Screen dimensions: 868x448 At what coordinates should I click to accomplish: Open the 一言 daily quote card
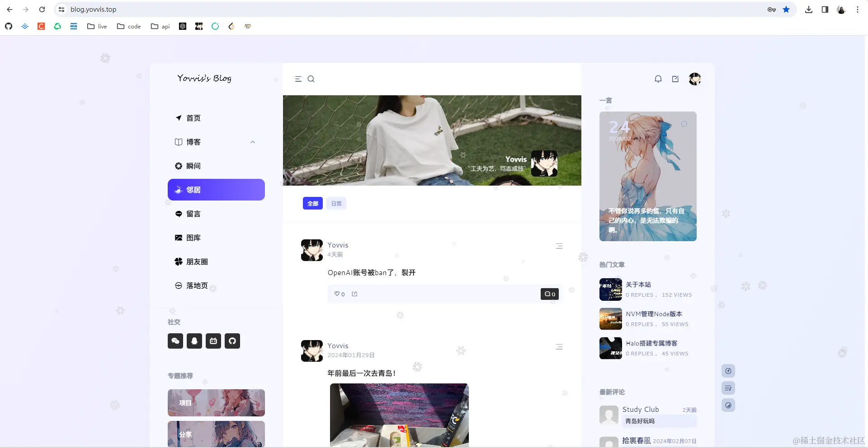coord(648,176)
